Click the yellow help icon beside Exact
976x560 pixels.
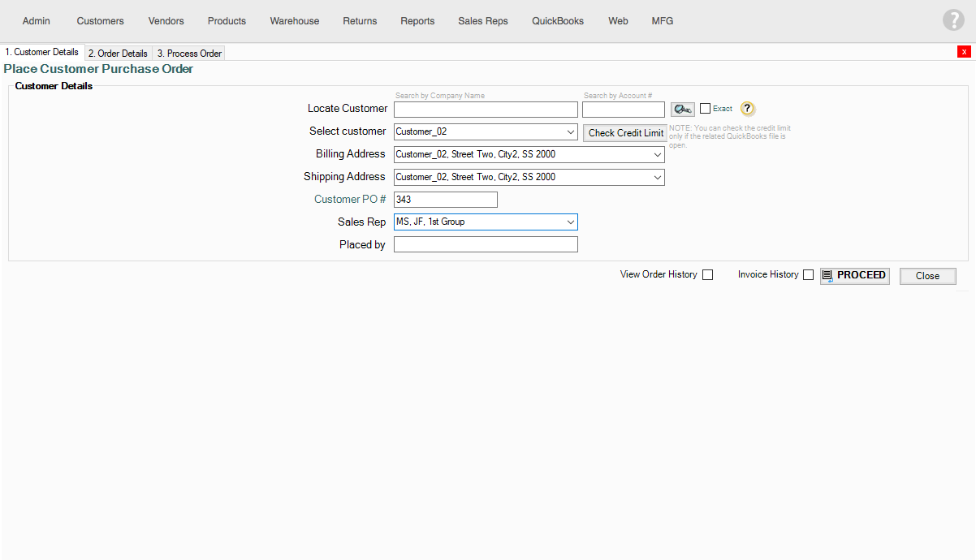(x=747, y=109)
